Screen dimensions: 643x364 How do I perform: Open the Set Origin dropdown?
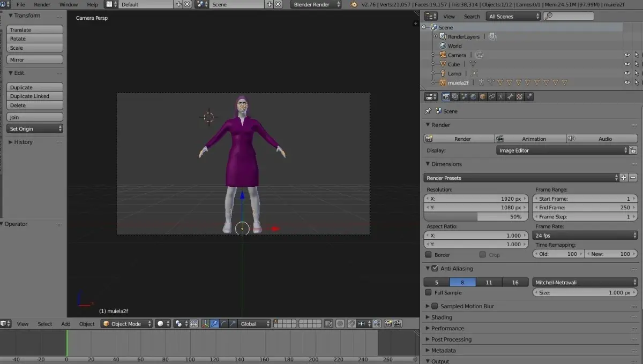(35, 128)
